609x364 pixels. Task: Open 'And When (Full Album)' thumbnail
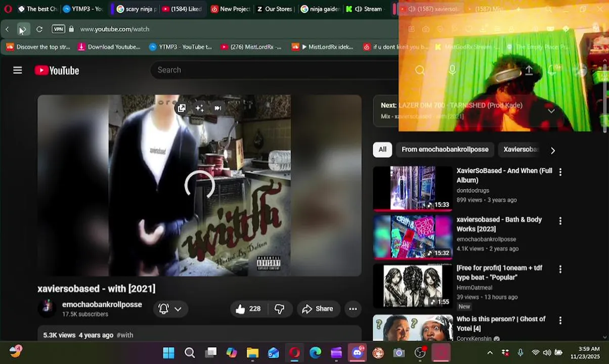(x=413, y=188)
